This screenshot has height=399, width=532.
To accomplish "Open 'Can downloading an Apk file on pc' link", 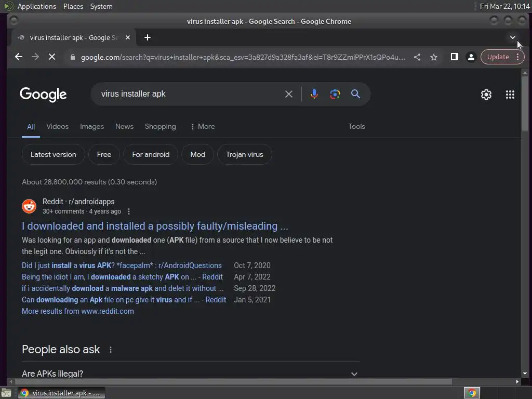I will (x=124, y=300).
